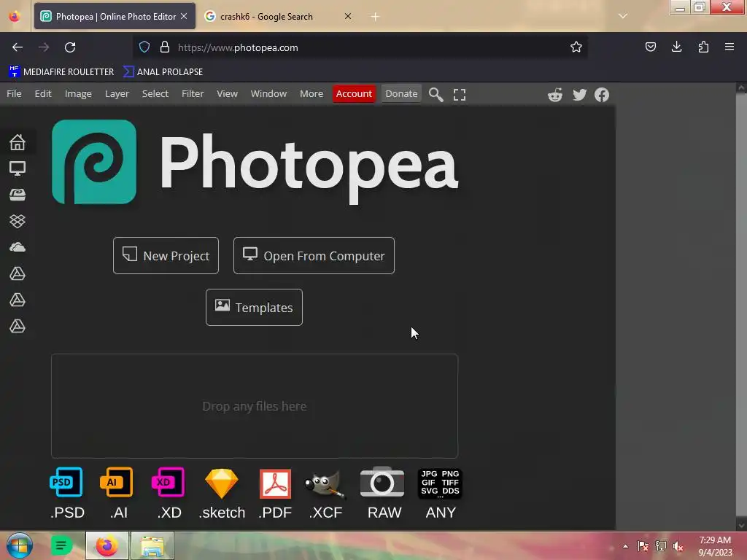Open the More menu
This screenshot has width=747, height=560.
pos(311,94)
